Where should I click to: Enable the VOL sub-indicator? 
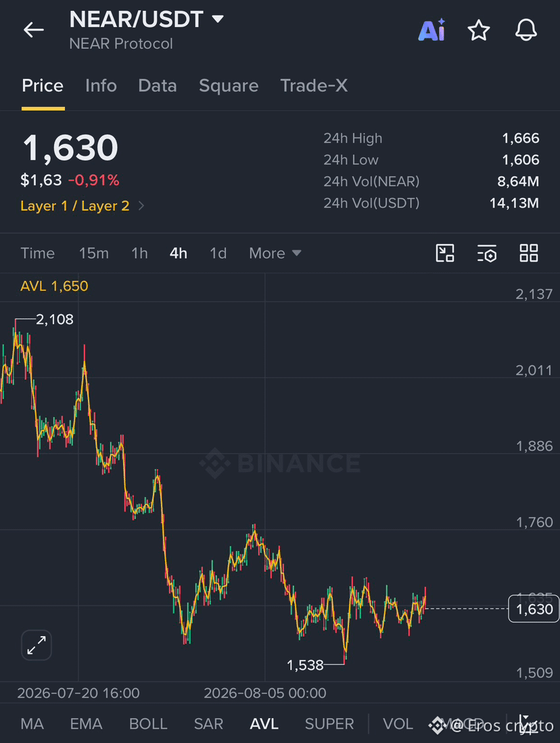pos(398,724)
